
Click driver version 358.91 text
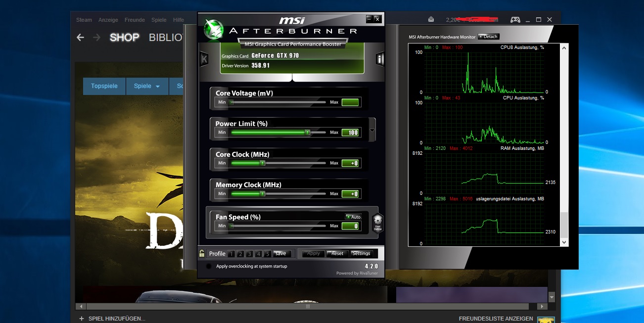[x=261, y=65]
